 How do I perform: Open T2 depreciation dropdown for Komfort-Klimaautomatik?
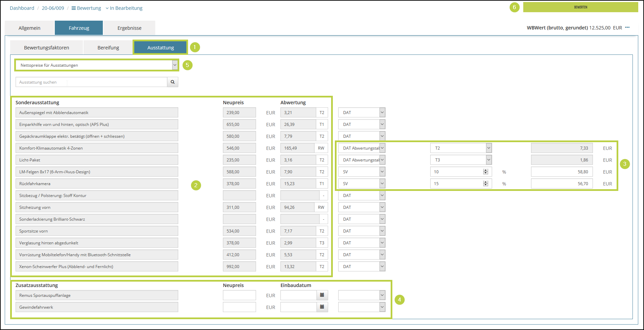(488, 148)
